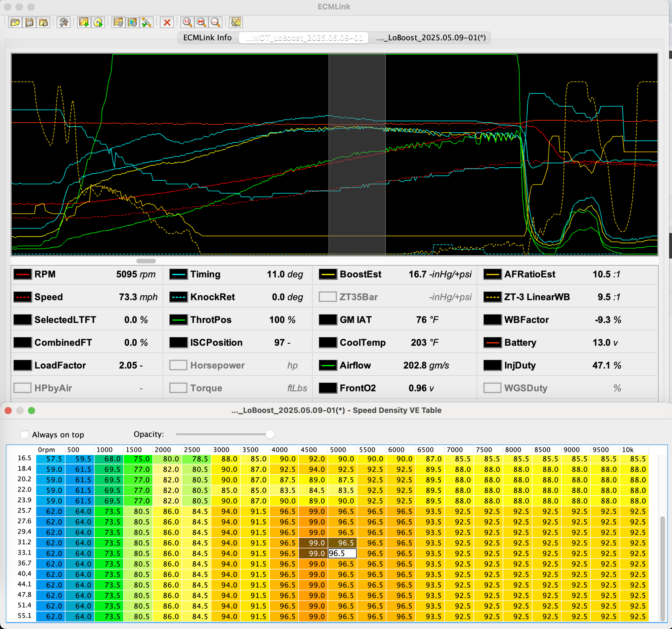Screen dimensions: 672x629
Task: Select the WOT_LoBoost_2025.05.09-01 tab
Action: pos(303,38)
